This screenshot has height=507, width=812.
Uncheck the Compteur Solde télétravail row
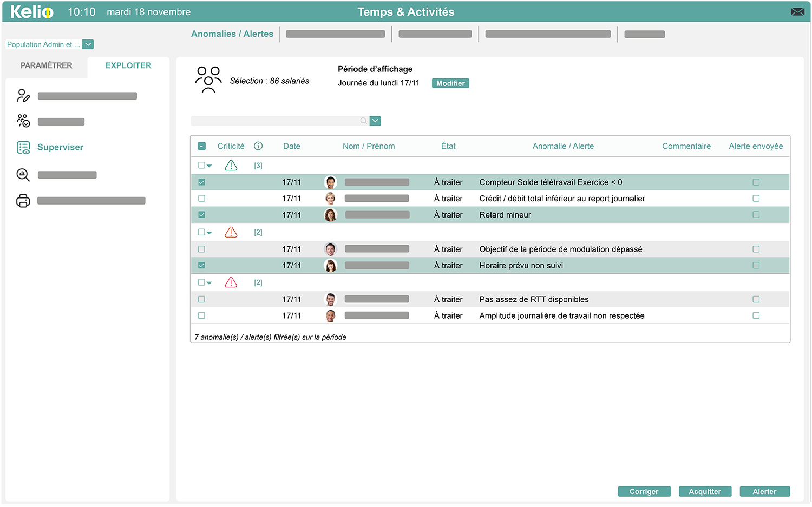pyautogui.click(x=201, y=182)
